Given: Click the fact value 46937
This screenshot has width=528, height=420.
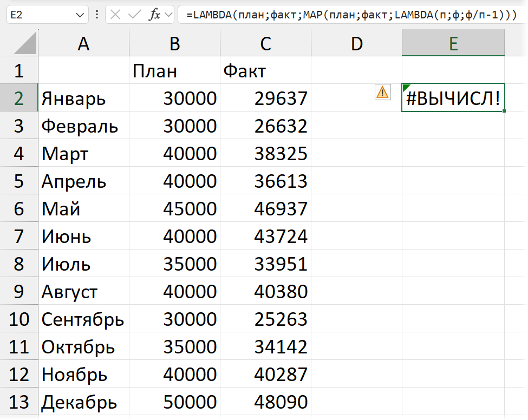Looking at the screenshot, I should coord(265,208).
